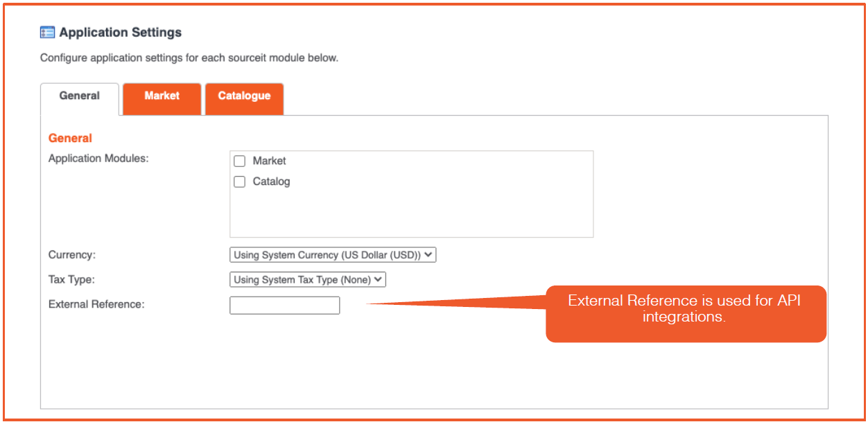Enable the Market module checkbox
This screenshot has width=868, height=422.
[x=240, y=161]
